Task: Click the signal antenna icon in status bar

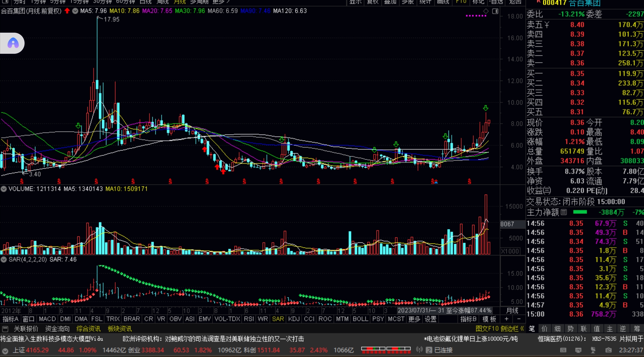Action: click(419, 350)
